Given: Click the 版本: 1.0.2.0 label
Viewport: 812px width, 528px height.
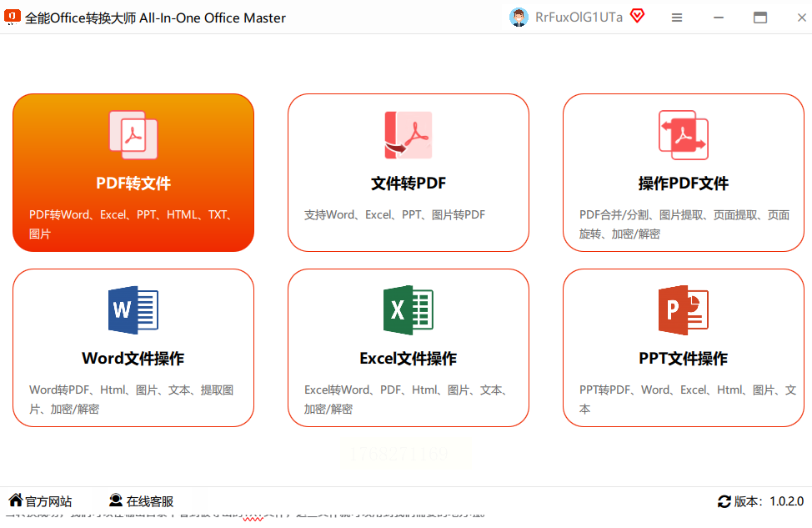Looking at the screenshot, I should click(769, 501).
